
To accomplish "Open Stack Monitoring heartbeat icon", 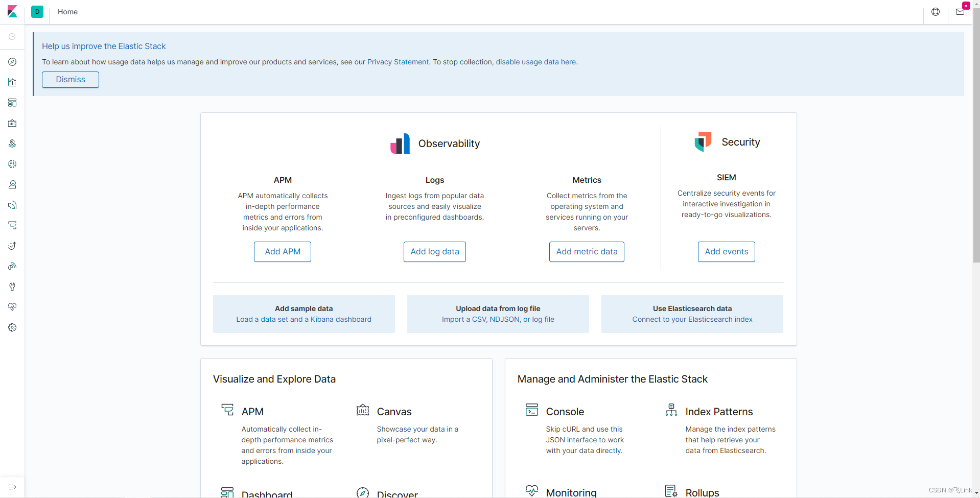I will pos(12,307).
